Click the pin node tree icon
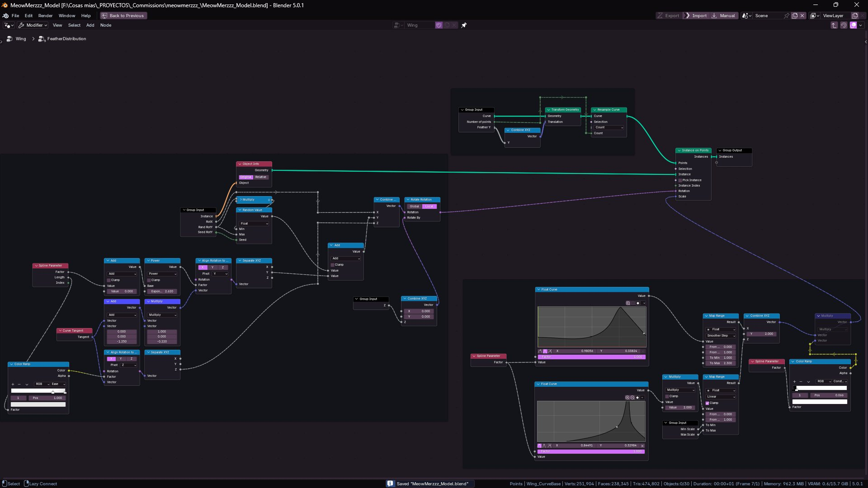The width and height of the screenshot is (868, 488). pos(464,25)
